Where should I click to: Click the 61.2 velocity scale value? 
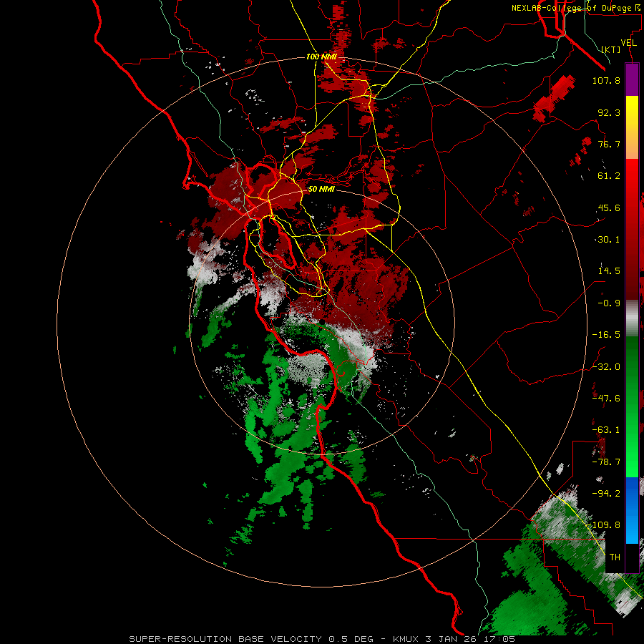609,176
